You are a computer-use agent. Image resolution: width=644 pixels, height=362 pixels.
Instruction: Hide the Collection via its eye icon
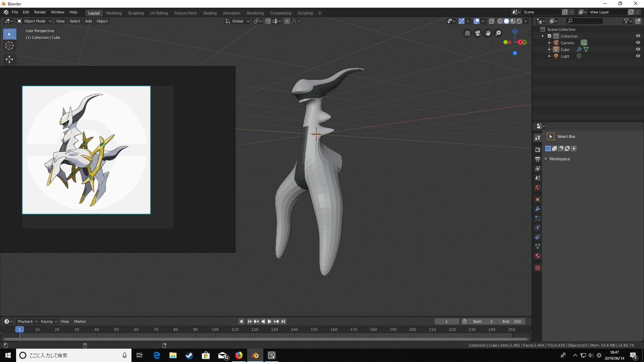coord(638,36)
